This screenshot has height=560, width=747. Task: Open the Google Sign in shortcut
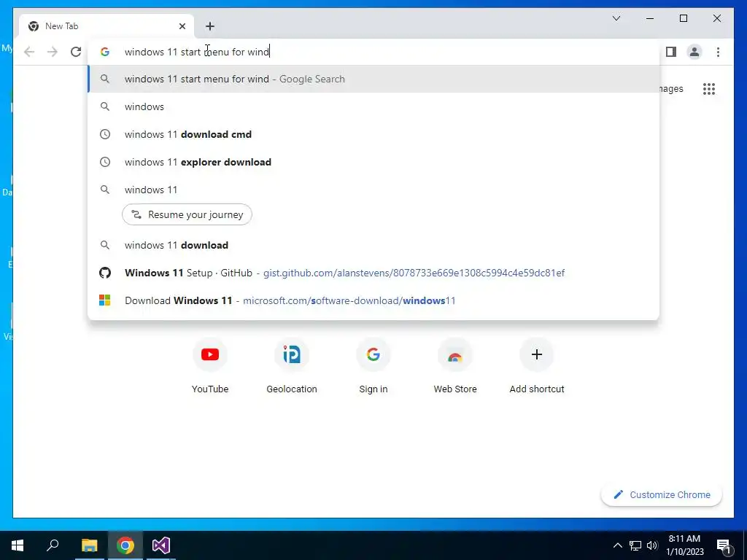[373, 366]
